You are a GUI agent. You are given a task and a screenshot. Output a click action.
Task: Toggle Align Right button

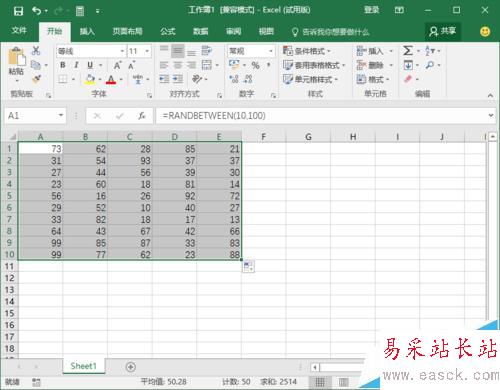(x=191, y=65)
